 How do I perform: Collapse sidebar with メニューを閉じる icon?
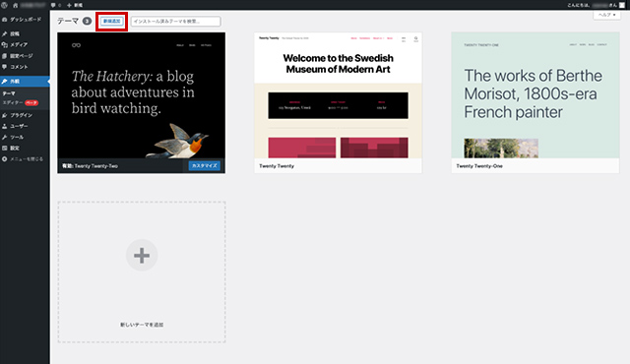tap(4, 159)
